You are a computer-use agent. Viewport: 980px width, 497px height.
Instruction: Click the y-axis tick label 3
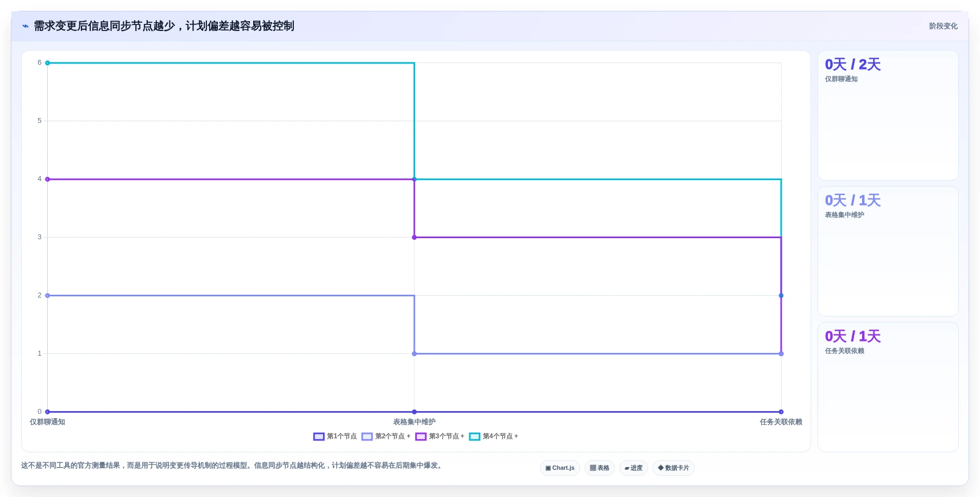tap(40, 237)
